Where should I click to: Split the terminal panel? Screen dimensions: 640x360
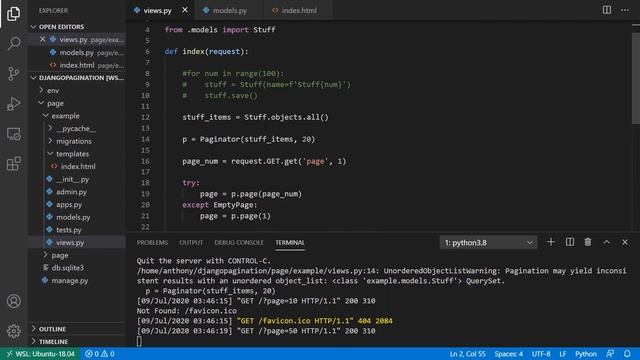pyautogui.click(x=569, y=242)
